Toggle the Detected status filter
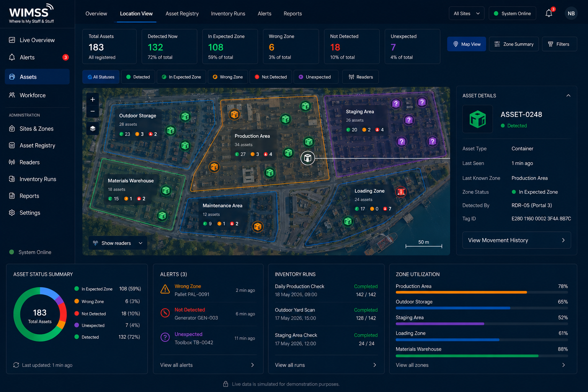 point(138,77)
